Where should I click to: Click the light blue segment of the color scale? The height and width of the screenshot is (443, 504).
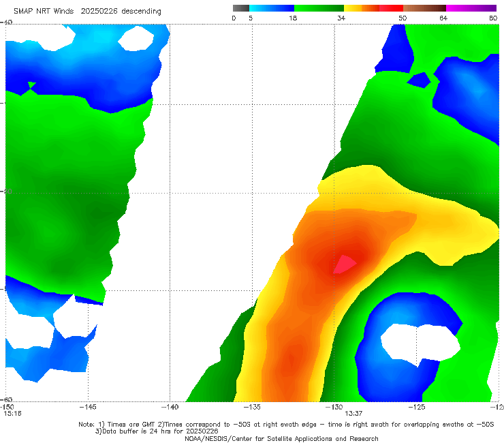pyautogui.click(x=272, y=8)
